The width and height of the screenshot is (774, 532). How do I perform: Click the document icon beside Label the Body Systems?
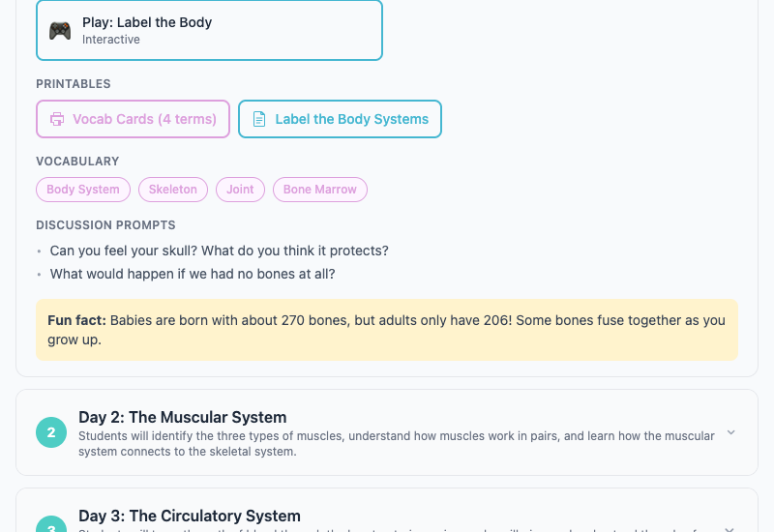258,119
